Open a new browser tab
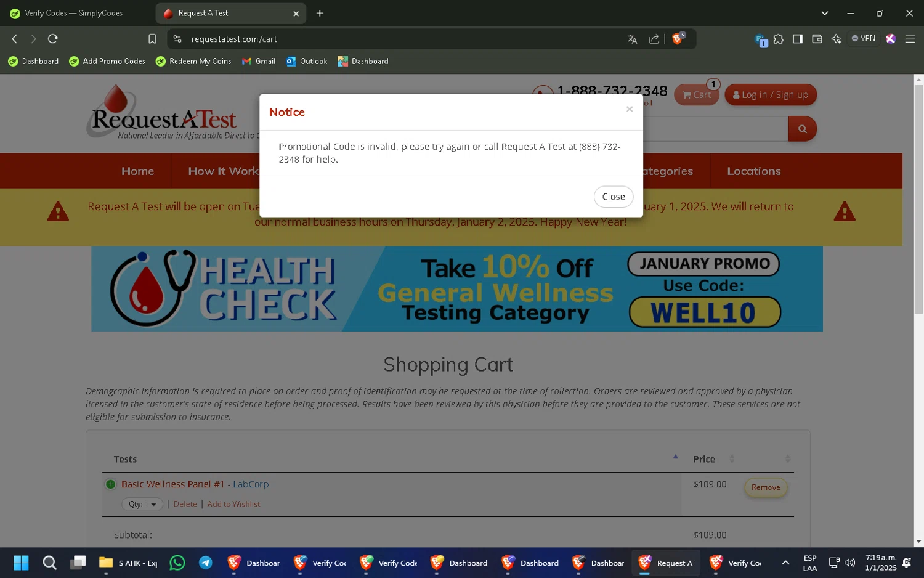 320,13
